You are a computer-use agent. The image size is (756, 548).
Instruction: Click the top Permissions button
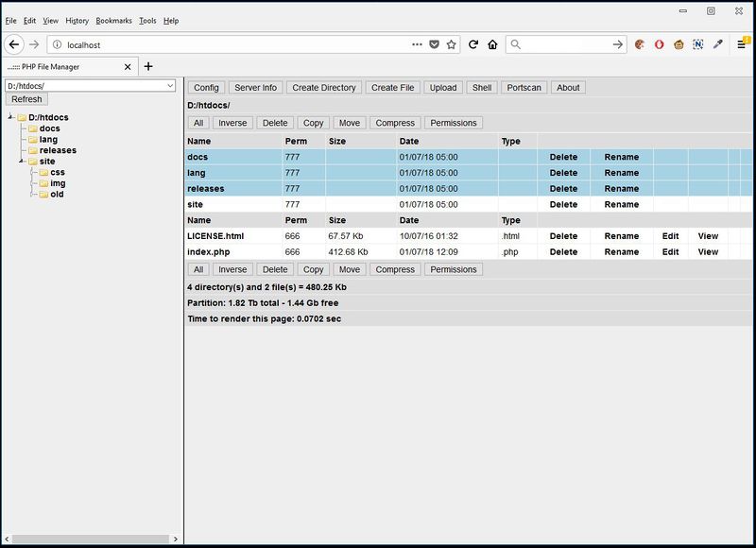[x=454, y=123]
